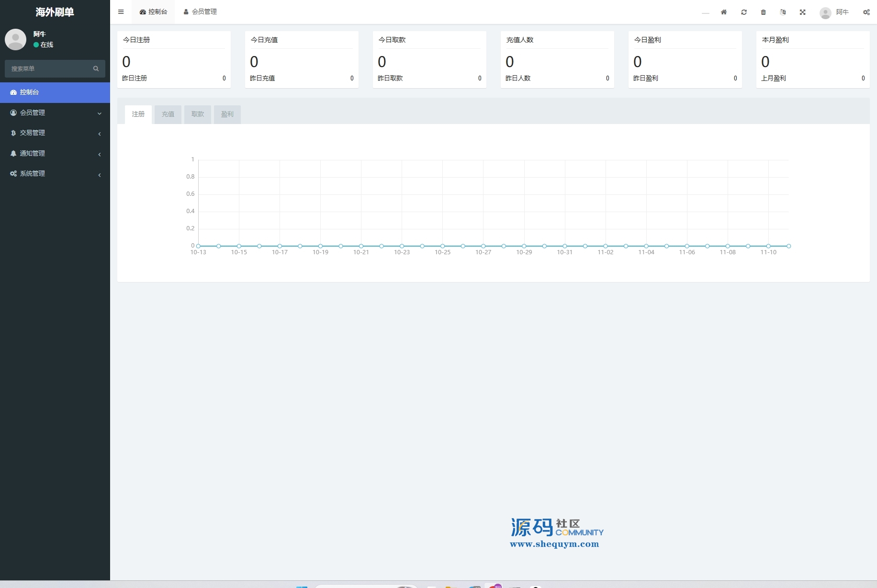The width and height of the screenshot is (877, 588).
Task: Click the refresh icon in header
Action: point(744,12)
